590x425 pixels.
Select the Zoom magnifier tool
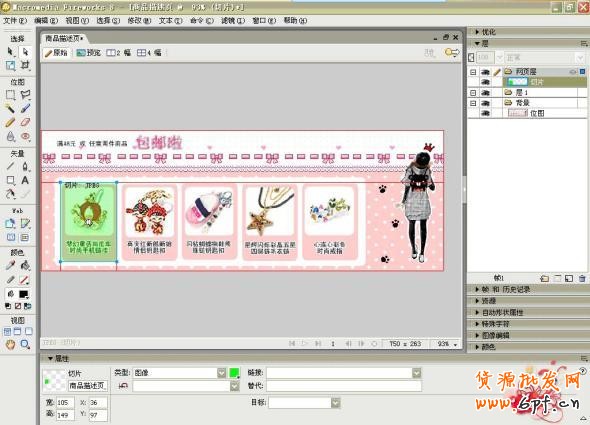click(x=25, y=344)
